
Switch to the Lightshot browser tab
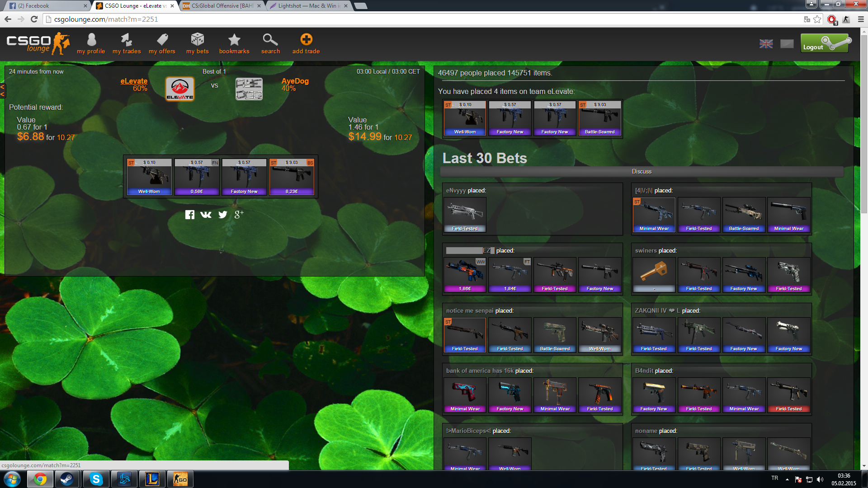[307, 6]
